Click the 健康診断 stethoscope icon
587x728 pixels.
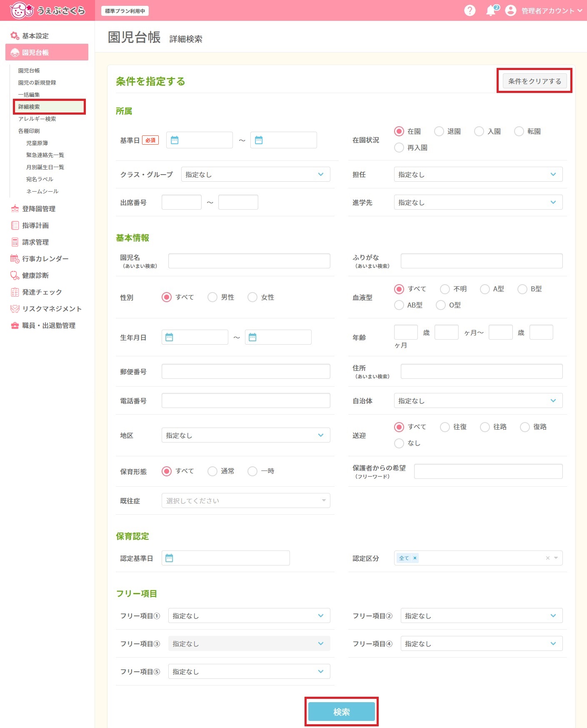click(15, 275)
